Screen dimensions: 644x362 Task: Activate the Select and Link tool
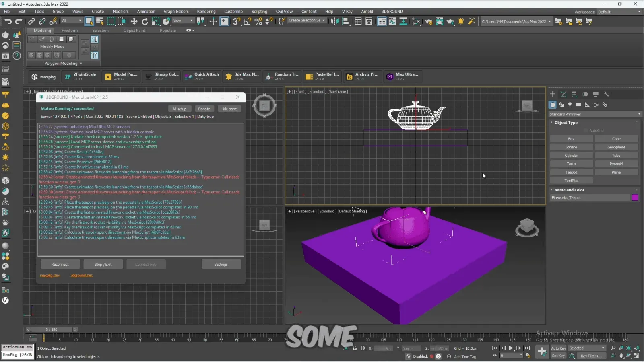[x=31, y=21]
